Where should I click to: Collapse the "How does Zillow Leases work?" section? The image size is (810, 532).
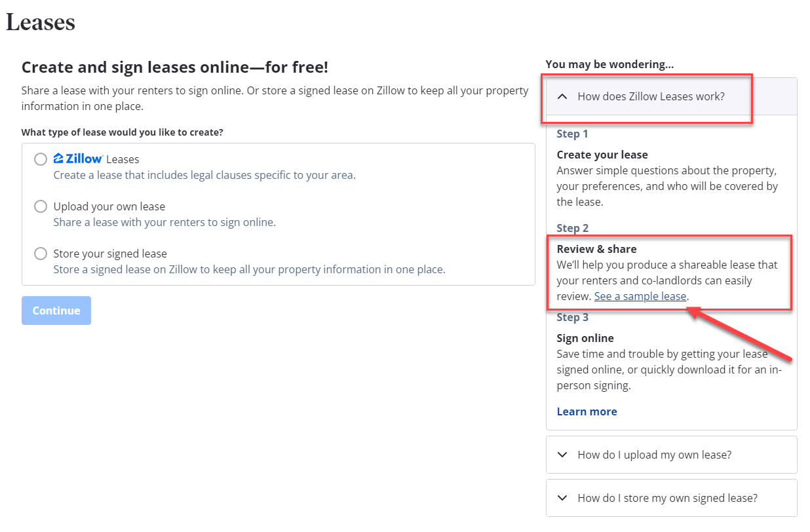[x=651, y=96]
